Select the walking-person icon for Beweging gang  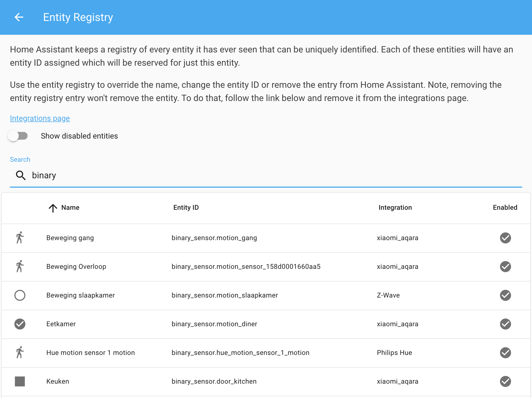20,238
